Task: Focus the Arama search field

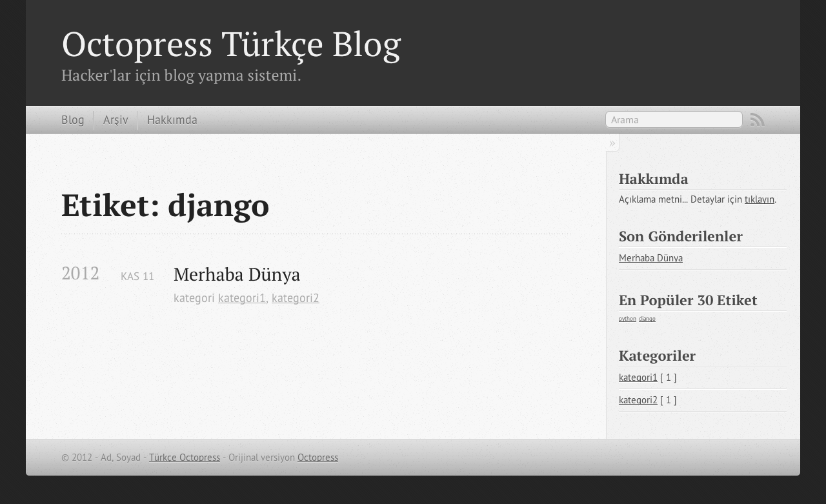Action: pyautogui.click(x=674, y=119)
